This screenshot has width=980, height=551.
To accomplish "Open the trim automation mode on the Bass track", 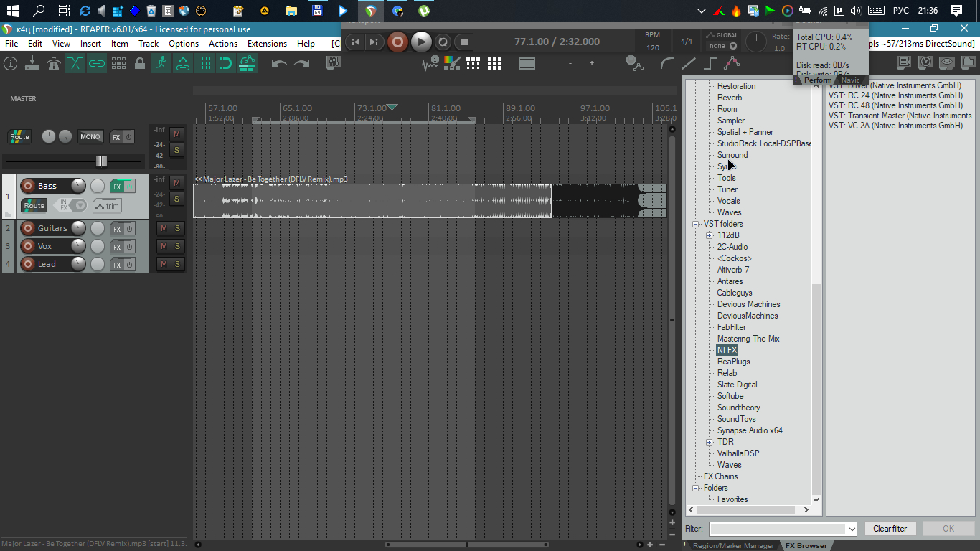I will [x=107, y=206].
